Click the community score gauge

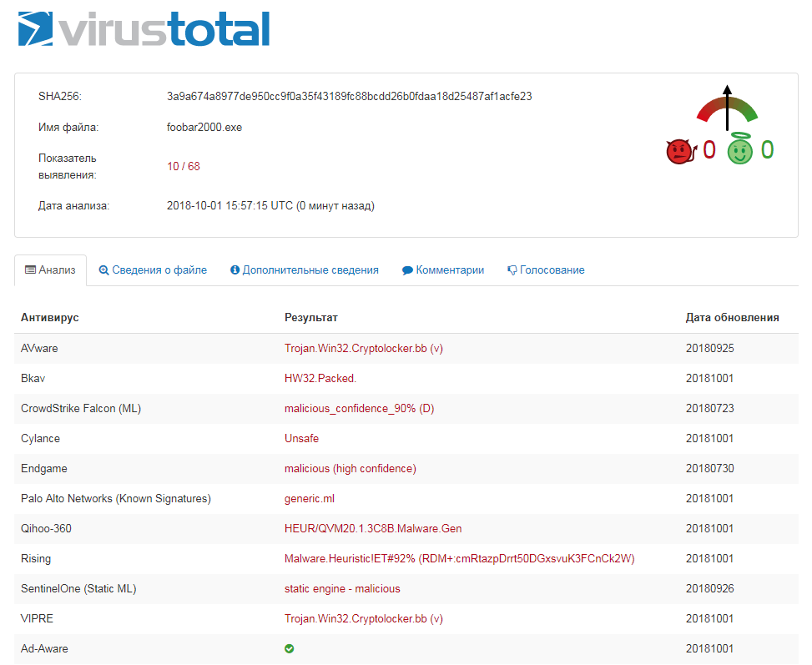click(727, 108)
